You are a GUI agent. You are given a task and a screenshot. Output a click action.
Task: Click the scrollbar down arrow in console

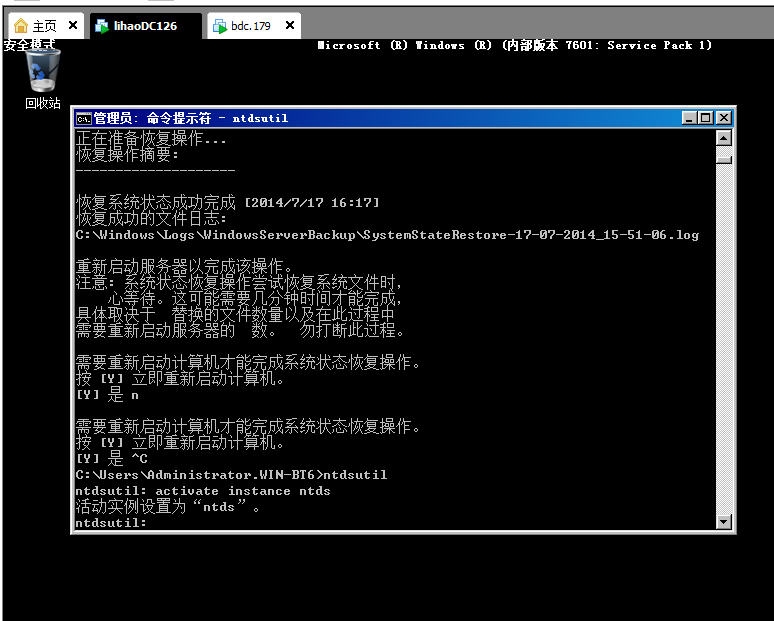(x=724, y=521)
